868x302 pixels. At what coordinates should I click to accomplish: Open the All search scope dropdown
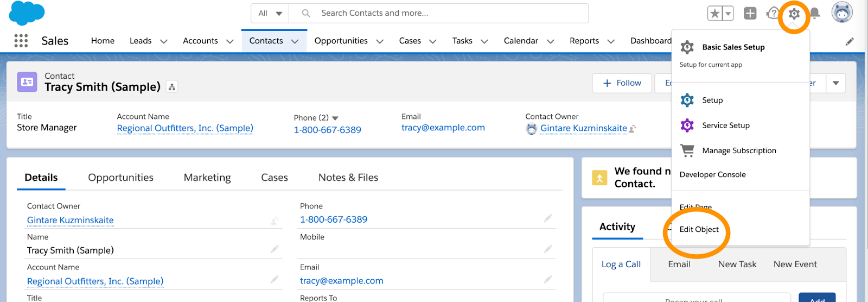point(270,13)
